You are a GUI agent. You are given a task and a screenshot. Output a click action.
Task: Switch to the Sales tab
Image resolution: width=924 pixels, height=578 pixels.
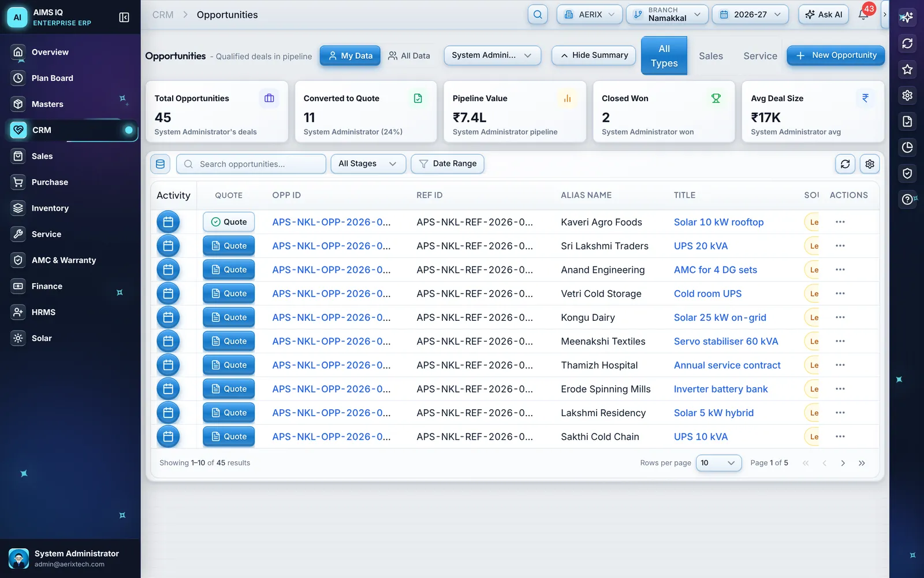pos(711,56)
